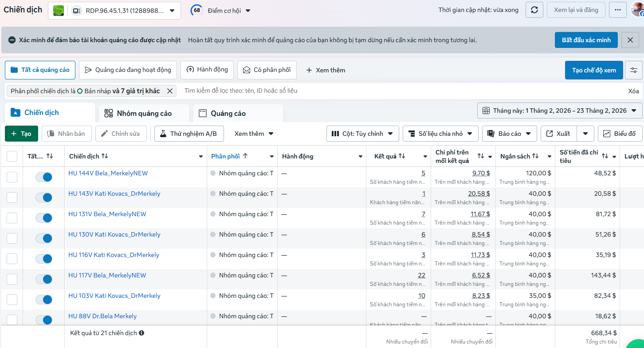Open the filter settings sliders icon
The width and height of the screenshot is (644, 348).
[634, 70]
